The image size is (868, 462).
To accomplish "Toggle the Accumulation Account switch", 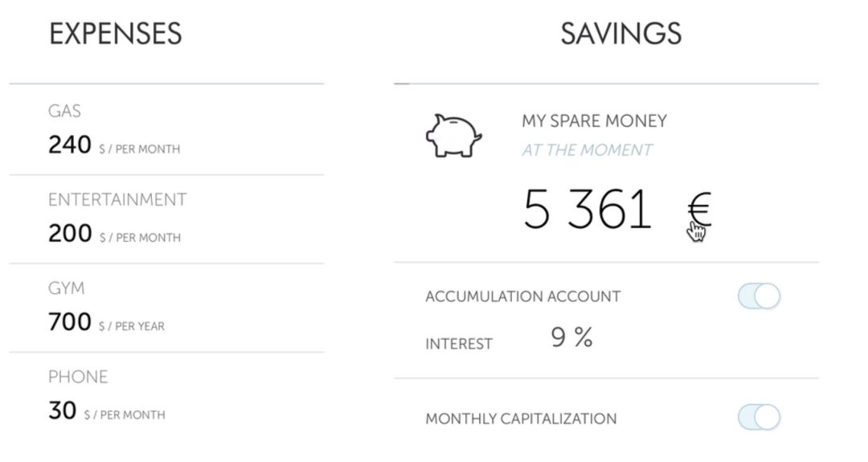I will 759,296.
